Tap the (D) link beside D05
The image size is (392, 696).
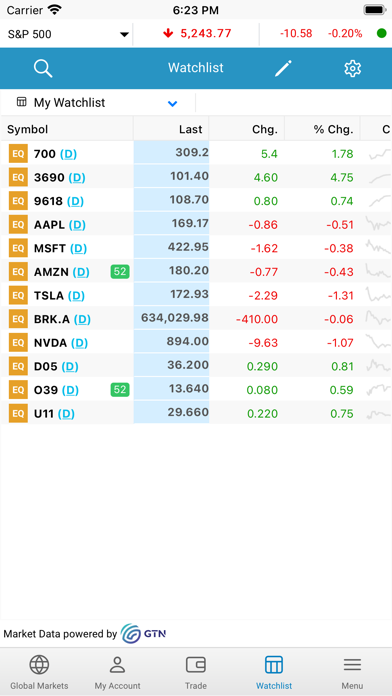[70, 367]
